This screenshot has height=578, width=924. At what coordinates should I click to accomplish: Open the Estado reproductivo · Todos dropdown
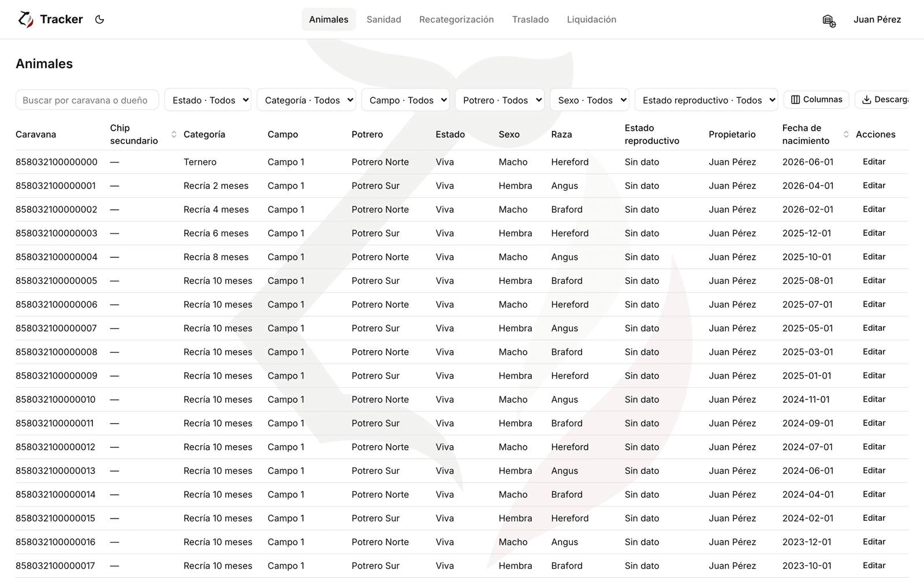pyautogui.click(x=706, y=100)
